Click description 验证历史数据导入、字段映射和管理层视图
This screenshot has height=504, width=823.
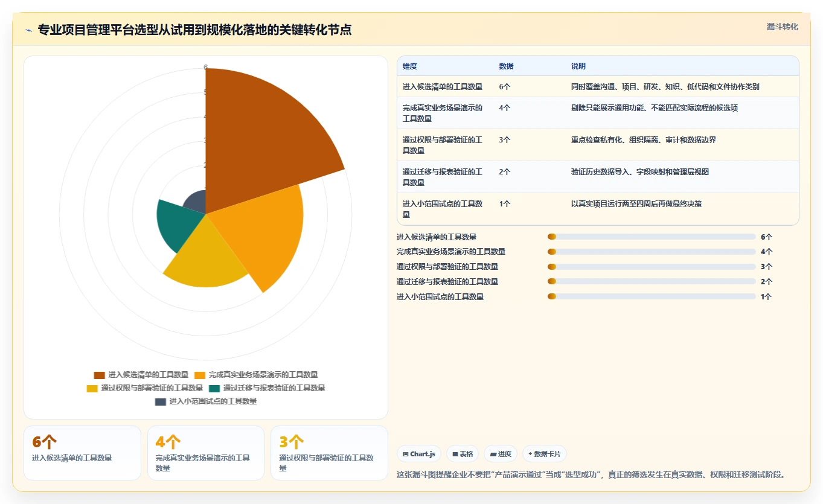click(x=640, y=172)
